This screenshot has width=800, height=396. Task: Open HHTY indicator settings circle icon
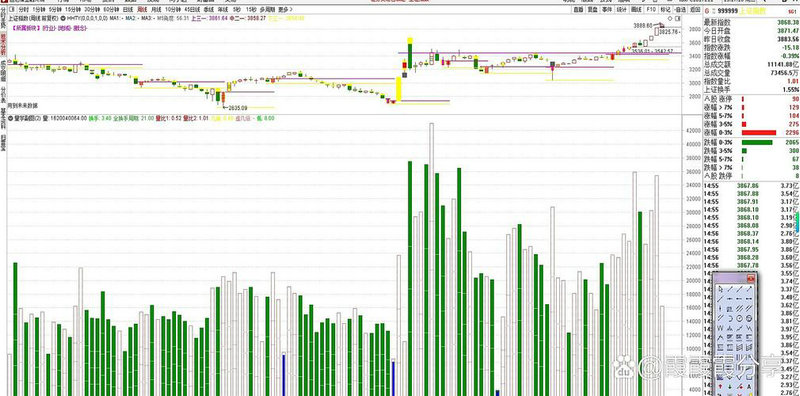[63, 18]
